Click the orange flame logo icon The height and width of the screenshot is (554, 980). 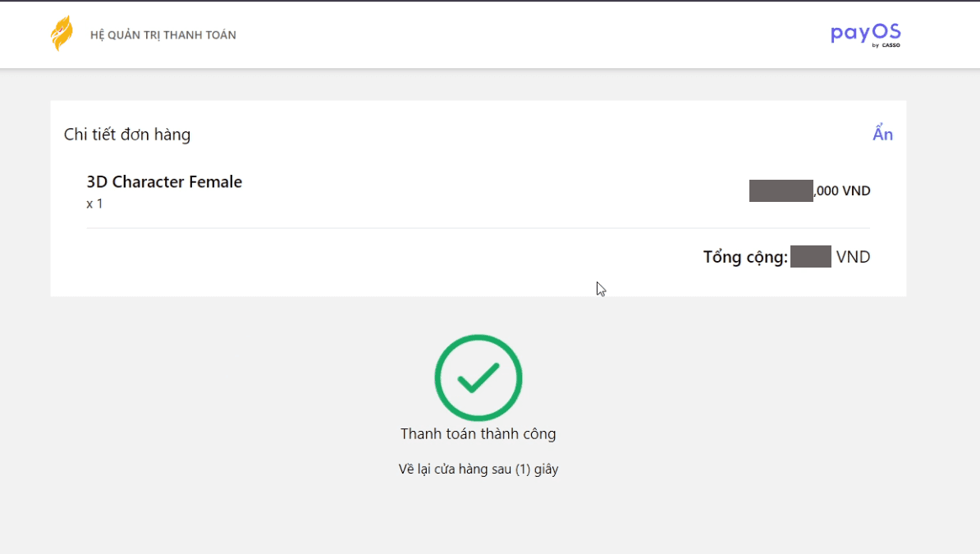[x=62, y=34]
